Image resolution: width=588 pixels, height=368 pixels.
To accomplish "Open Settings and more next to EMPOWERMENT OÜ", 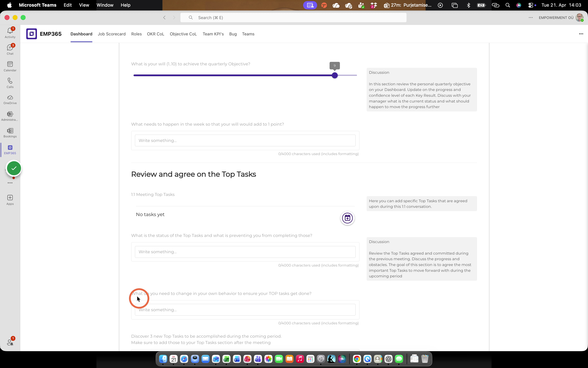I will (531, 18).
